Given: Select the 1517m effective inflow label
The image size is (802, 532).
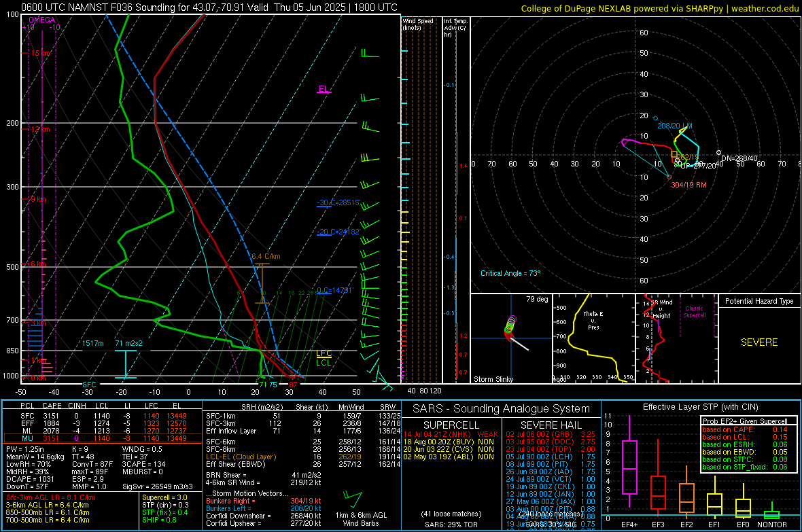Looking at the screenshot, I should [x=93, y=343].
